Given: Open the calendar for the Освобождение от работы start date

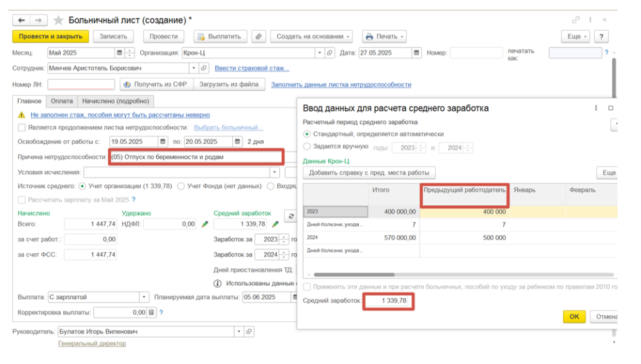Looking at the screenshot, I should click(163, 141).
